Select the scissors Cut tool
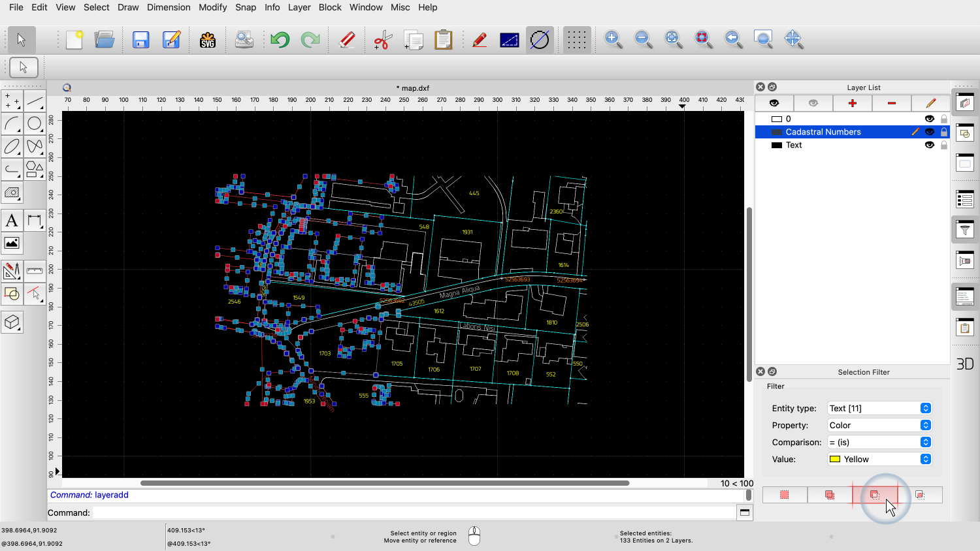The width and height of the screenshot is (980, 551). click(382, 40)
